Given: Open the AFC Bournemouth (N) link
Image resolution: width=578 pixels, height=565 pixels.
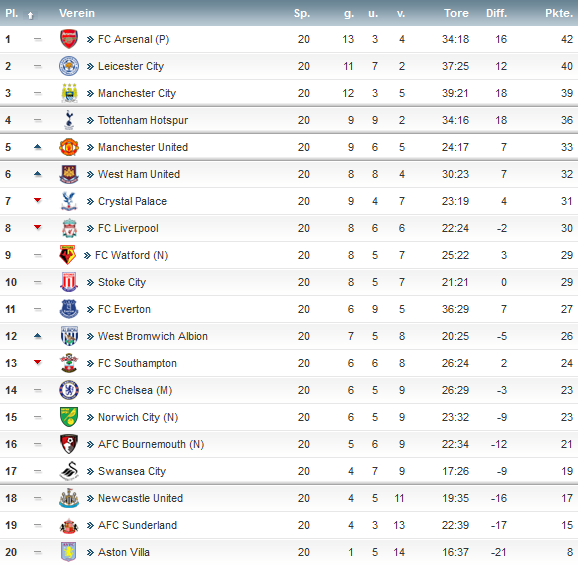Looking at the screenshot, I should coord(151,444).
